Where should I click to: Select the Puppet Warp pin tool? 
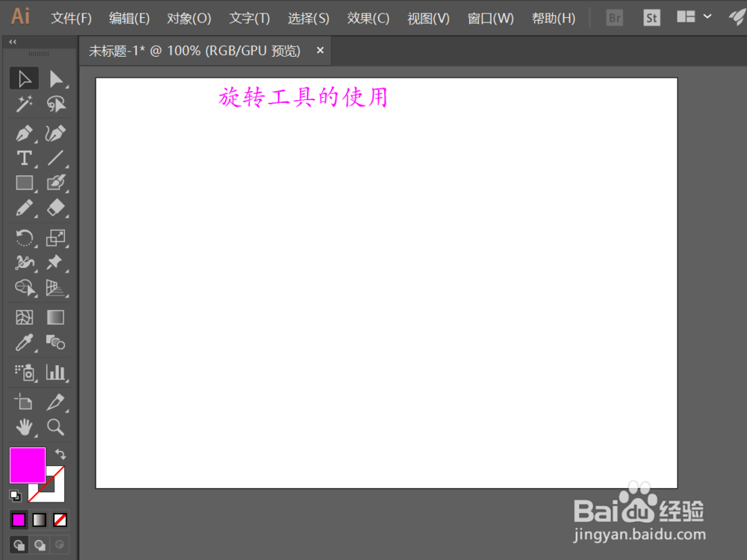56,262
